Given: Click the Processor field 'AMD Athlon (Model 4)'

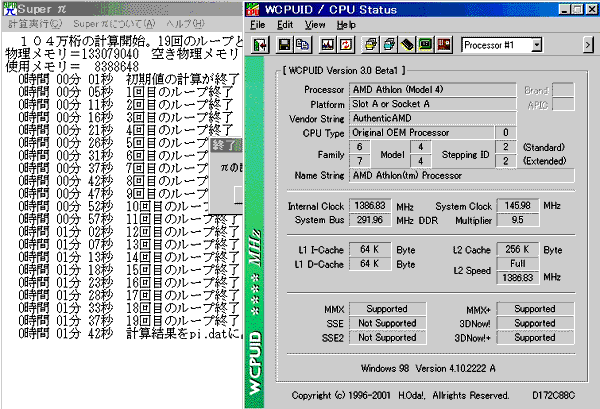Looking at the screenshot, I should (x=433, y=90).
